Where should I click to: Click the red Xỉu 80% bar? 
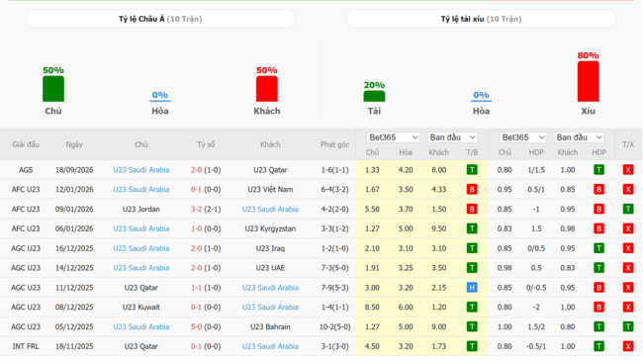(588, 81)
